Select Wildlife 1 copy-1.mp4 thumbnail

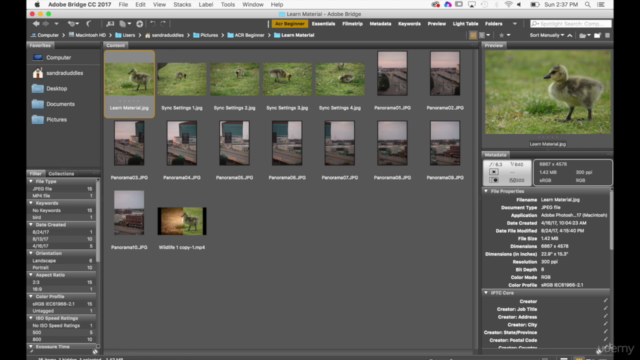pos(182,221)
